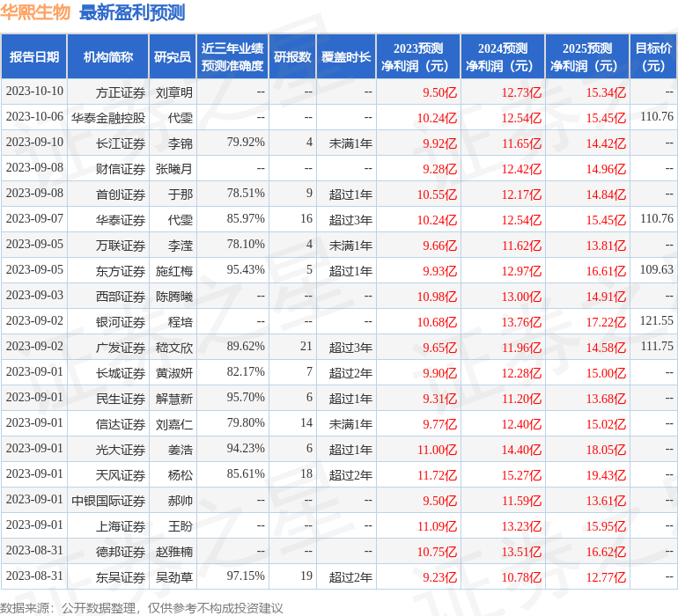Select the 华泰金融控股 institution cell

point(108,118)
